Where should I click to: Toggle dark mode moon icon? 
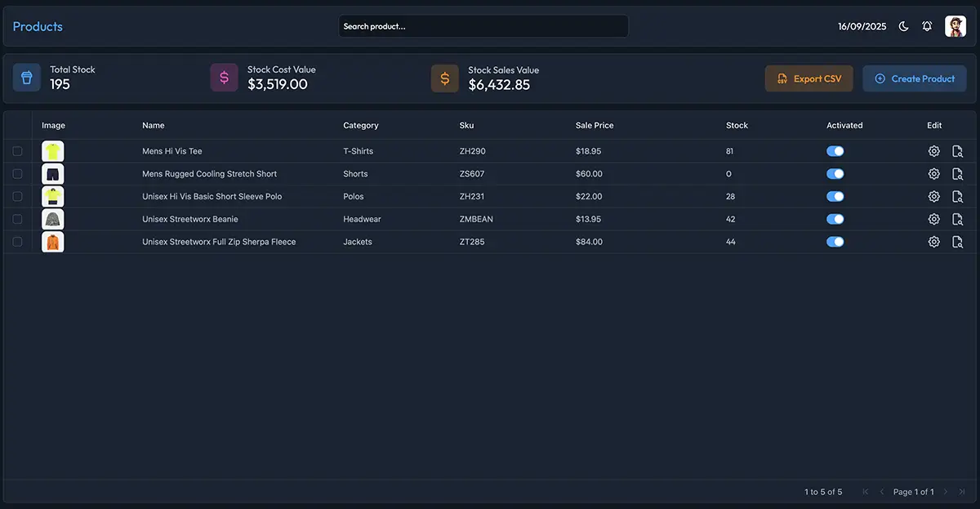903,26
